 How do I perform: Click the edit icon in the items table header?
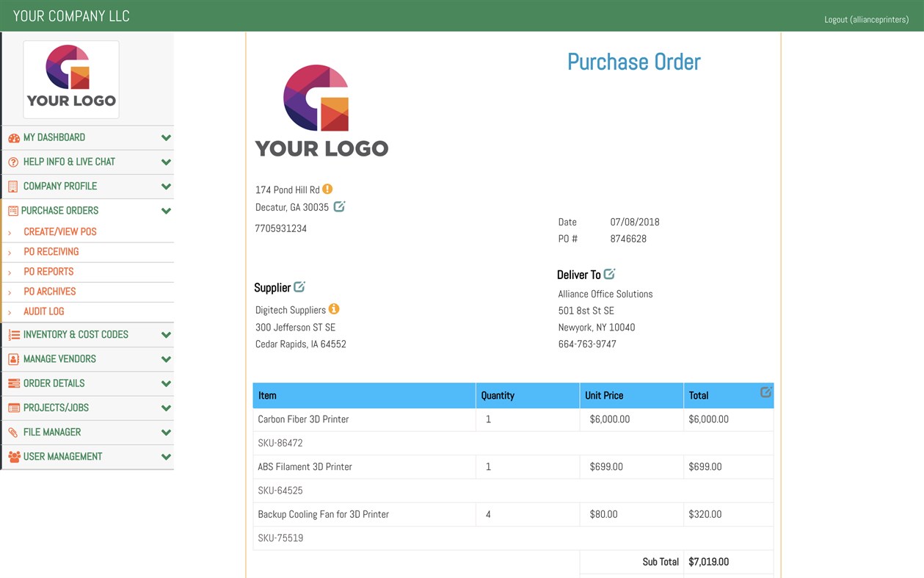click(766, 391)
